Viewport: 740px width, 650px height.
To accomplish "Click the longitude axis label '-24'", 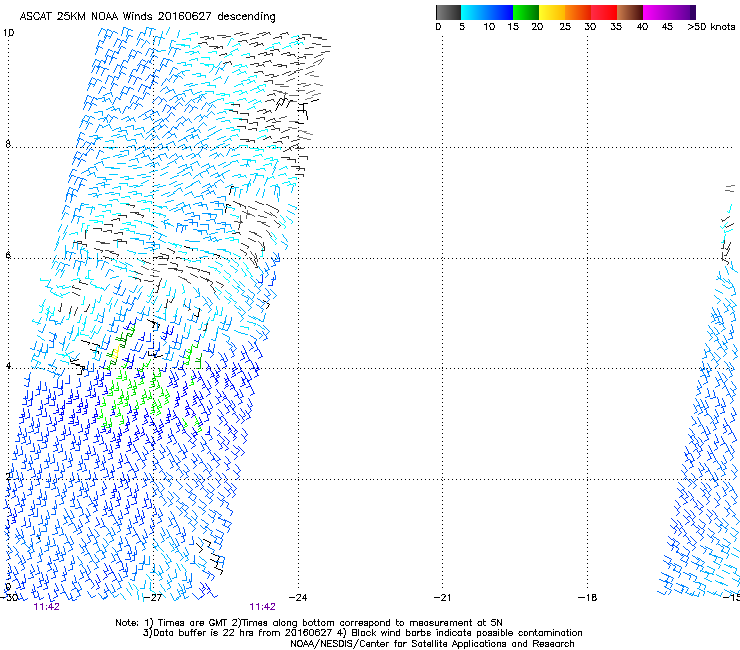I will click(298, 597).
